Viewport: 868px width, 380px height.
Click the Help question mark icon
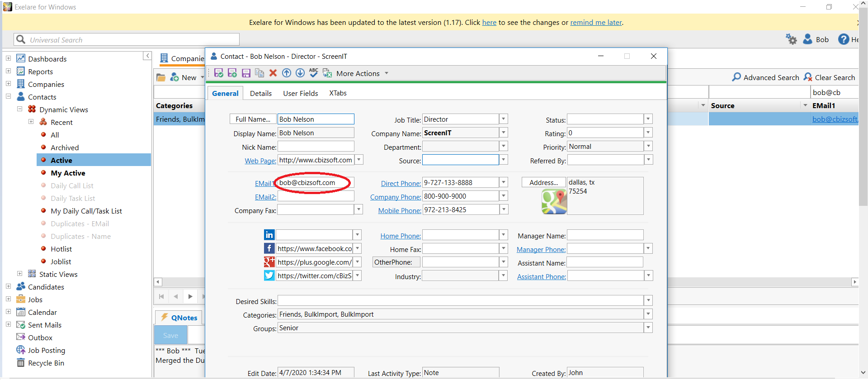844,39
